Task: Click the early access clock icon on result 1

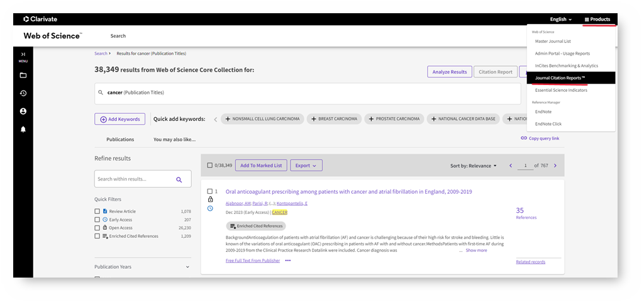Action: pyautogui.click(x=210, y=208)
